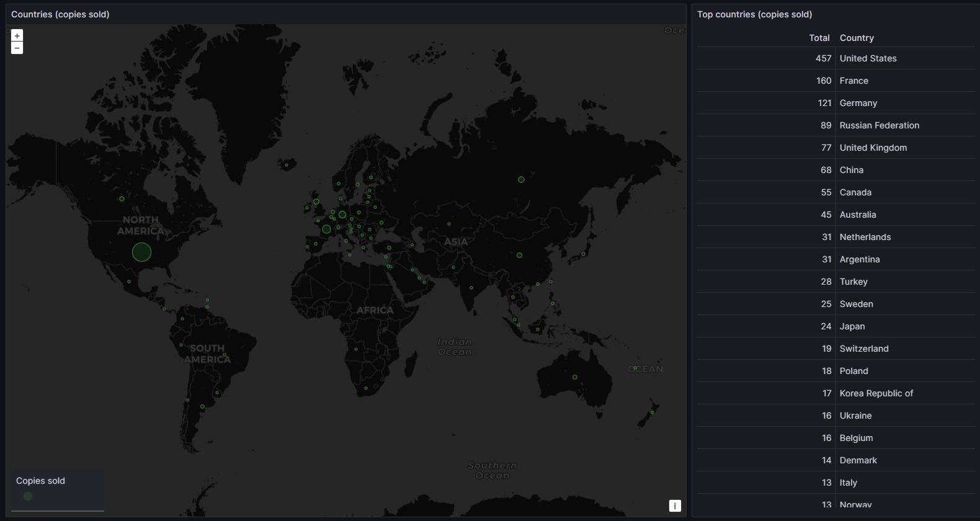Select the Argentina table cell
Screen dimensions: 980x521
[x=905, y=259]
